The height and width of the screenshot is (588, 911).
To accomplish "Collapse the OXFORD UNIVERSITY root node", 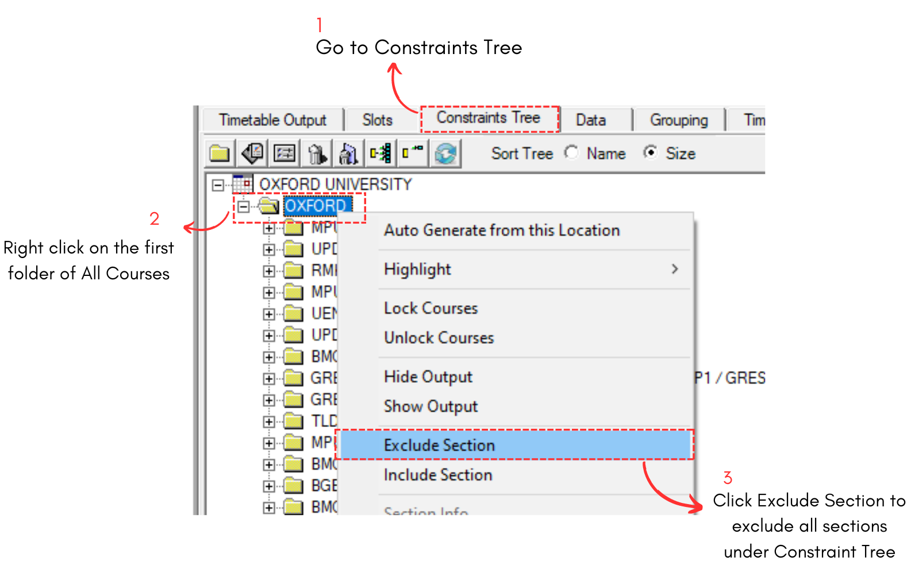I will 218,185.
